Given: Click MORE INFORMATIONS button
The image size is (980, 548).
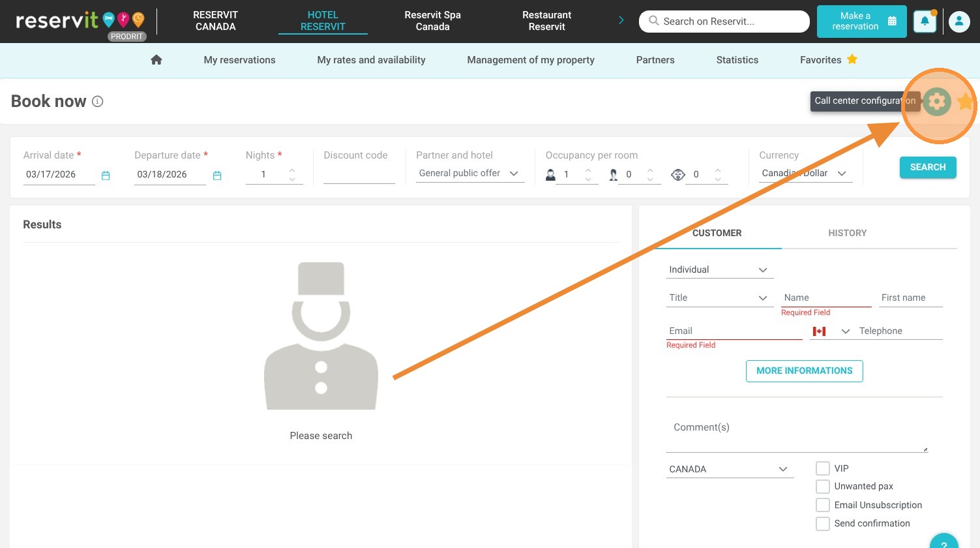Looking at the screenshot, I should coord(805,371).
